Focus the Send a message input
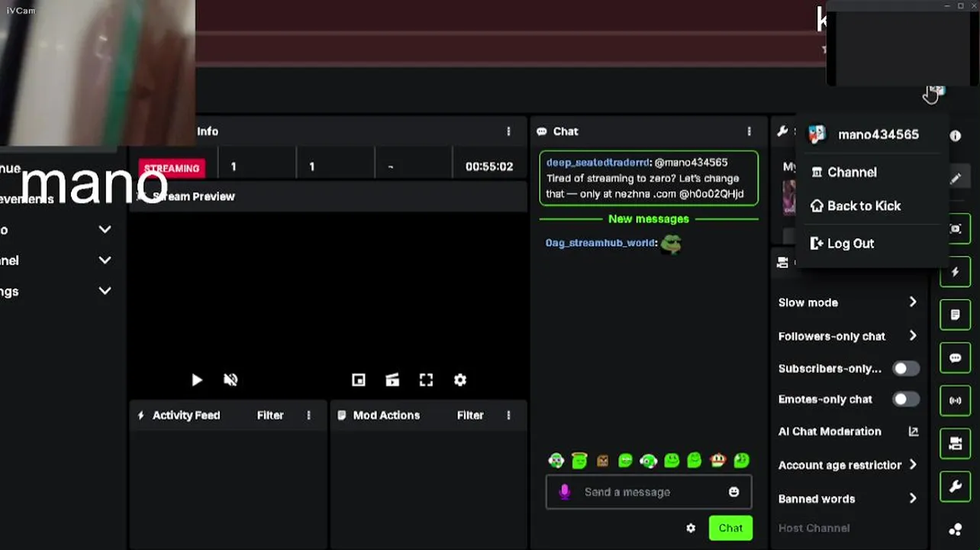Screen dimensions: 980x550 coord(649,492)
